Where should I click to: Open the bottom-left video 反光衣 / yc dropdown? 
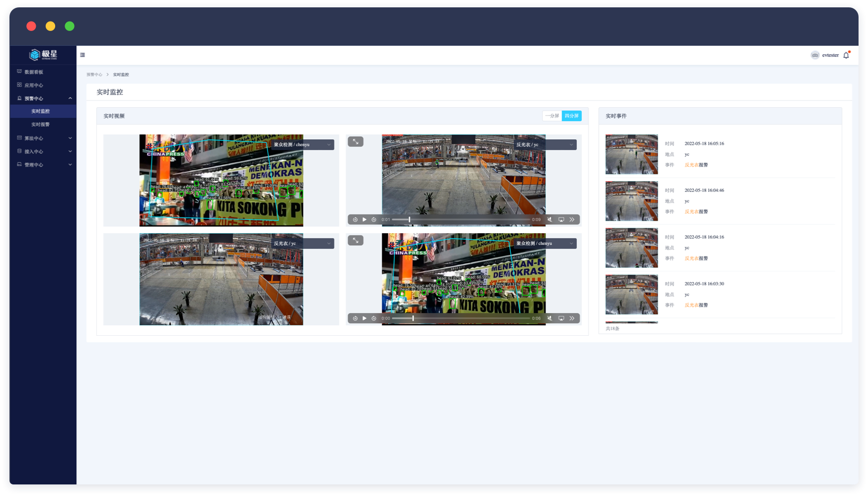click(302, 243)
